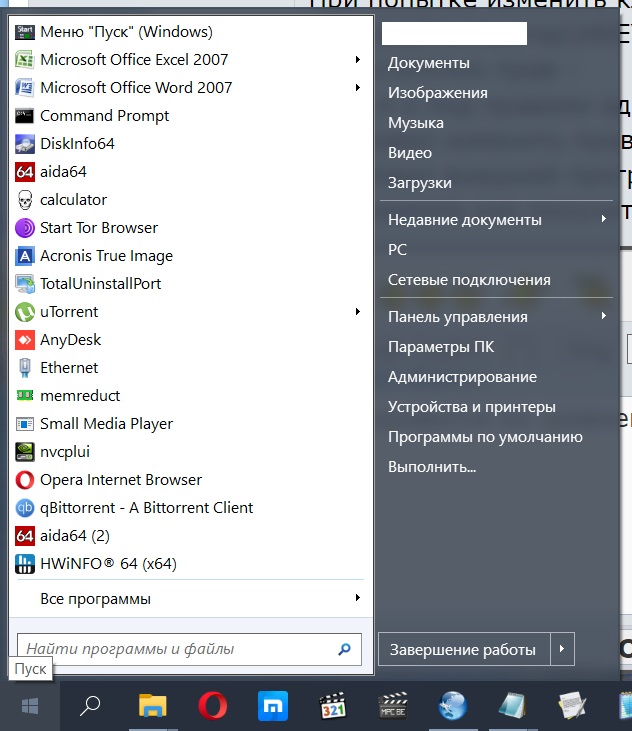Open the Ethernet icon
Image resolution: width=632 pixels, height=731 pixels.
[25, 368]
